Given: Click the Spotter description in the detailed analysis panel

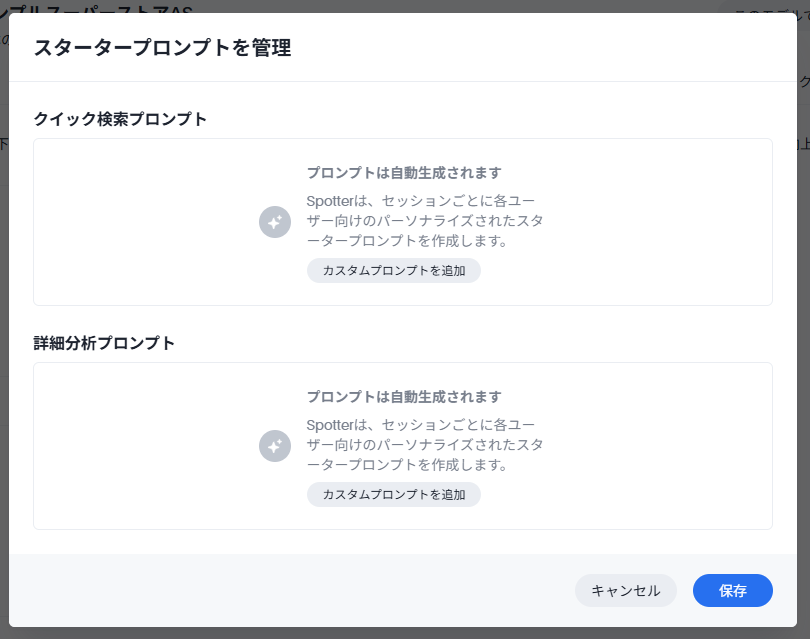Looking at the screenshot, I should 425,445.
